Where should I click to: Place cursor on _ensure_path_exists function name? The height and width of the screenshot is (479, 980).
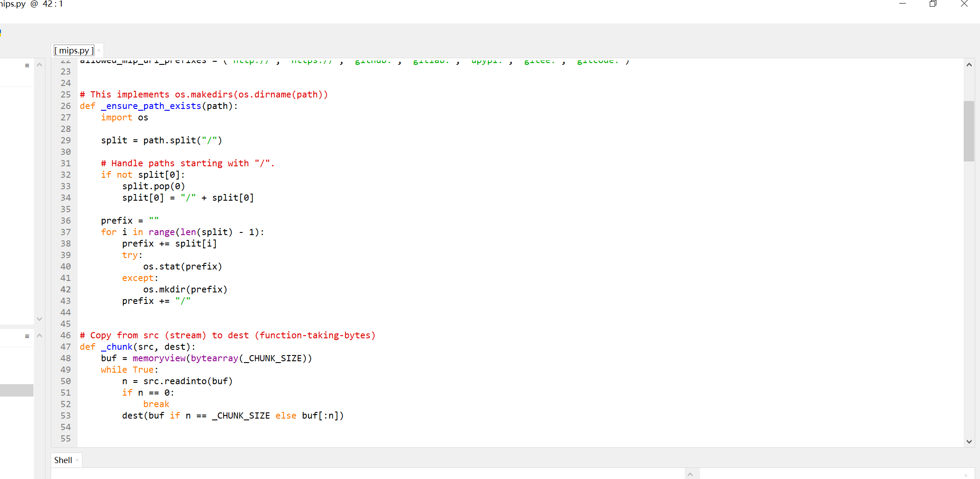(151, 106)
